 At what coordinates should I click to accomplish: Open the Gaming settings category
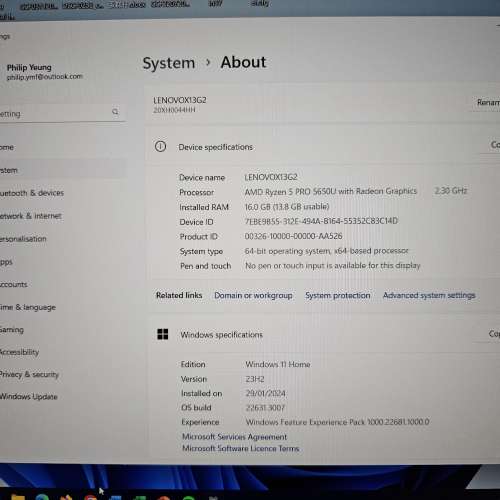click(12, 330)
